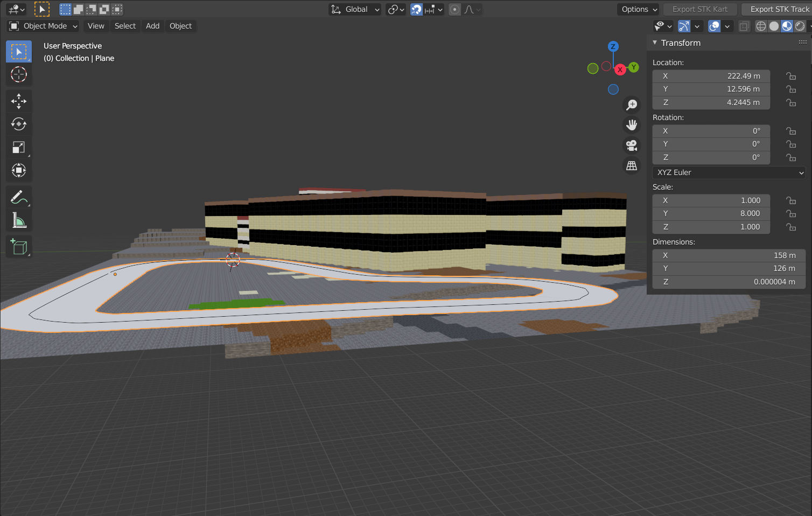
Task: Lock the X location axis
Action: pos(790,76)
